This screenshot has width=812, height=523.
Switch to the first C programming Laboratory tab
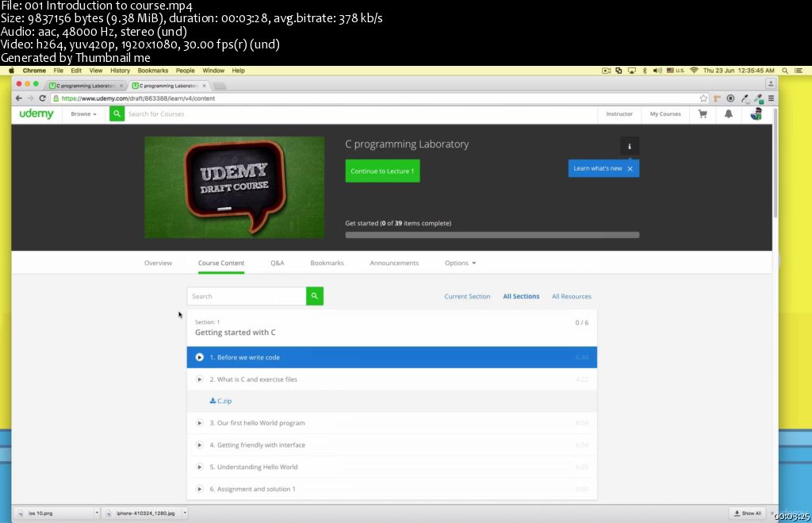86,86
